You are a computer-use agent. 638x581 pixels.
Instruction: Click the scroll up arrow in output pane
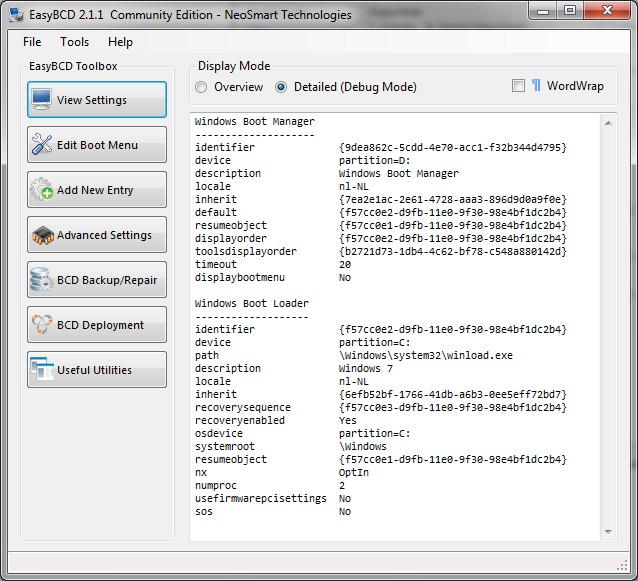[608, 123]
